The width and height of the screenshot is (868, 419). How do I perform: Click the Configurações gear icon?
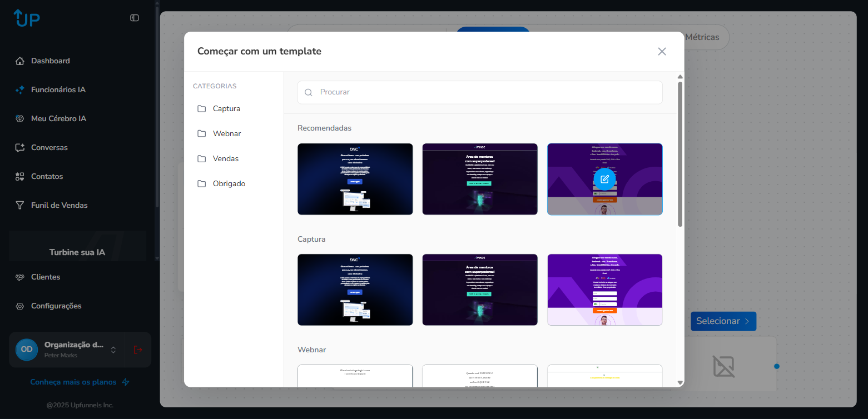(20, 306)
